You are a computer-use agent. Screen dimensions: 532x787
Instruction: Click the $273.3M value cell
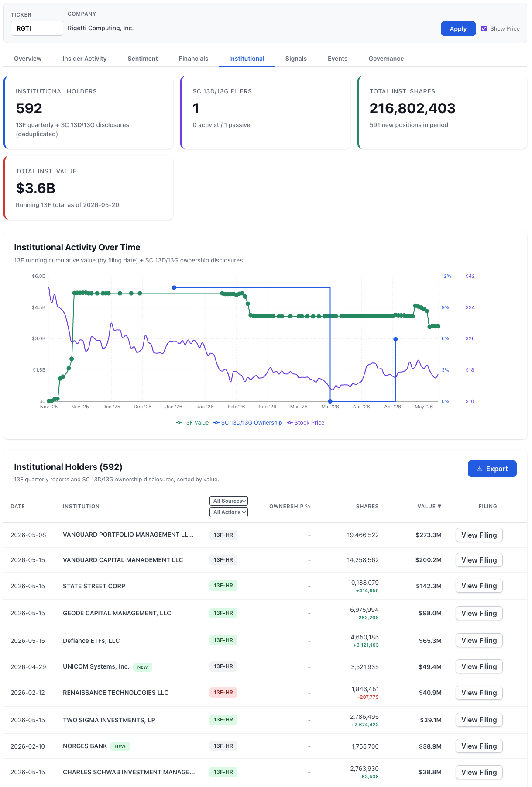429,535
